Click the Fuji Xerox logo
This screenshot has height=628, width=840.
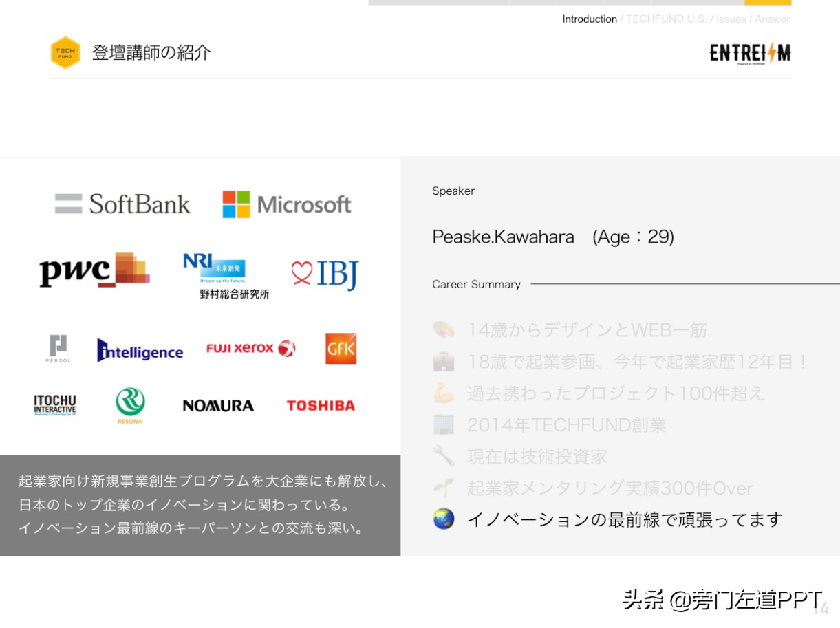251,349
